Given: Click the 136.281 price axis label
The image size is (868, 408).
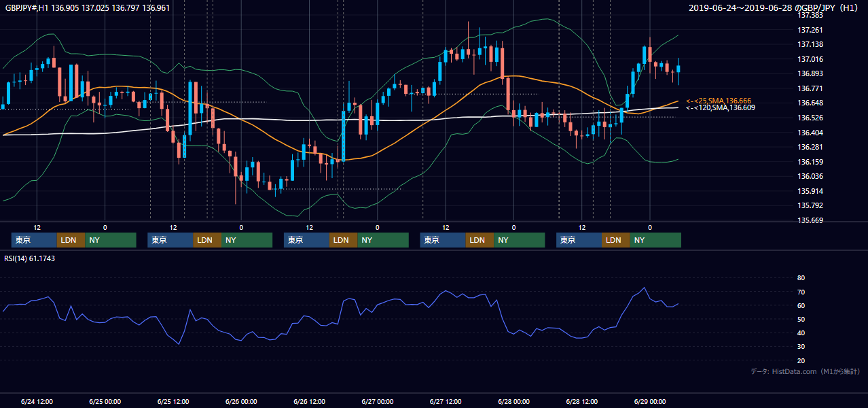Looking at the screenshot, I should pyautogui.click(x=810, y=147).
